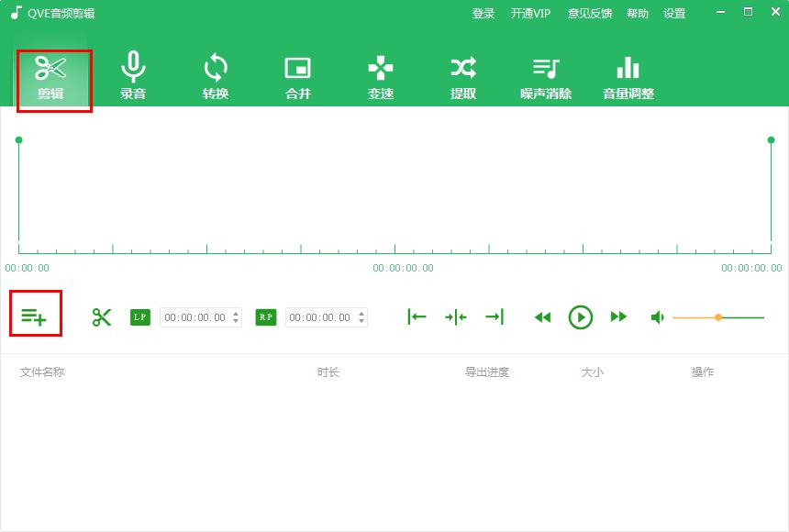789x532 pixels.
Task: Open the 录音 recording tool
Action: [133, 75]
